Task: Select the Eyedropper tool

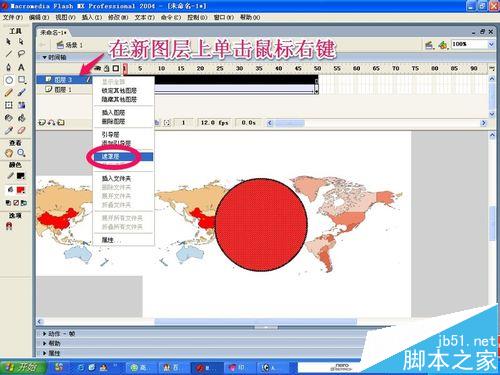Action: tap(9, 130)
